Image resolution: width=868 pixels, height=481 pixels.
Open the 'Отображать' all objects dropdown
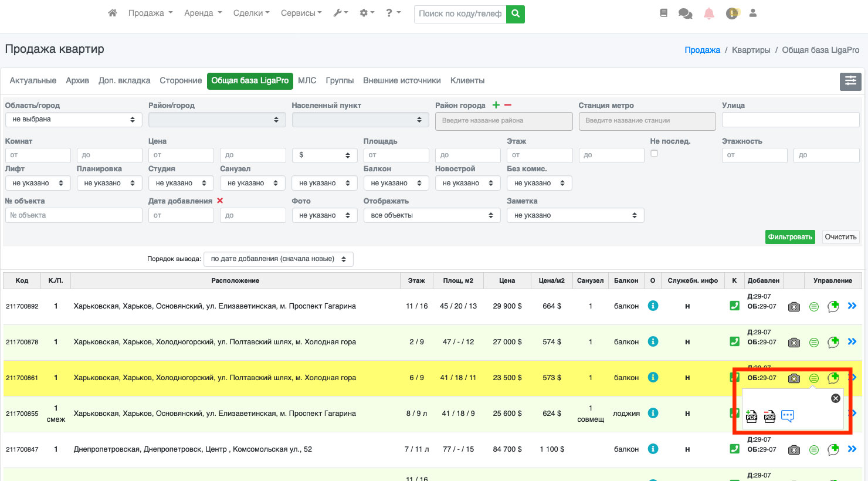tap(432, 215)
